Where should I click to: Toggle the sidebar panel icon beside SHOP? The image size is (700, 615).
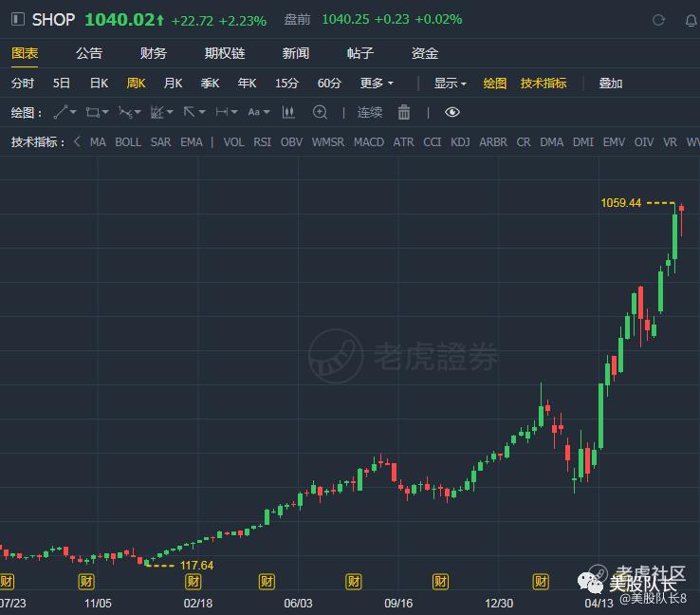coord(17,20)
